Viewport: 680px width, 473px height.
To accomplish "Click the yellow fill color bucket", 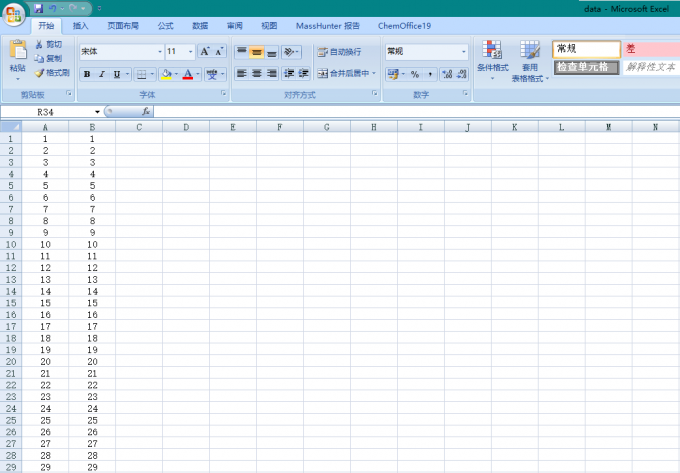I will click(x=166, y=74).
